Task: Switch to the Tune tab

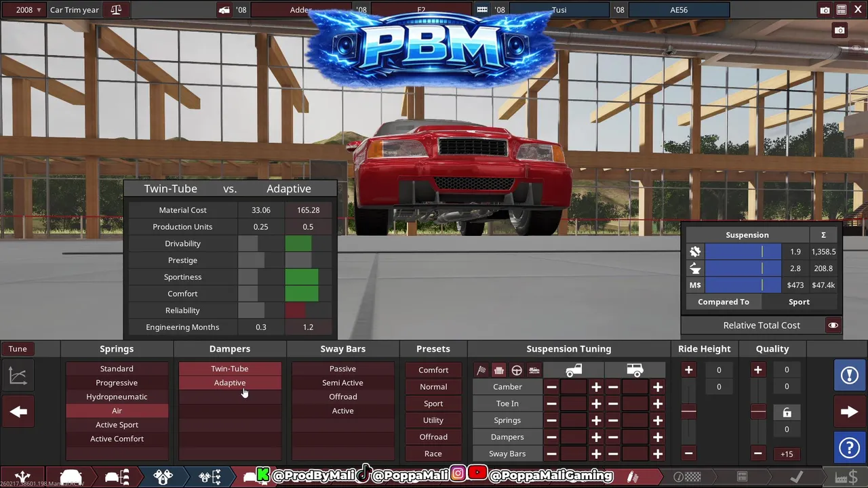Action: coord(18,348)
